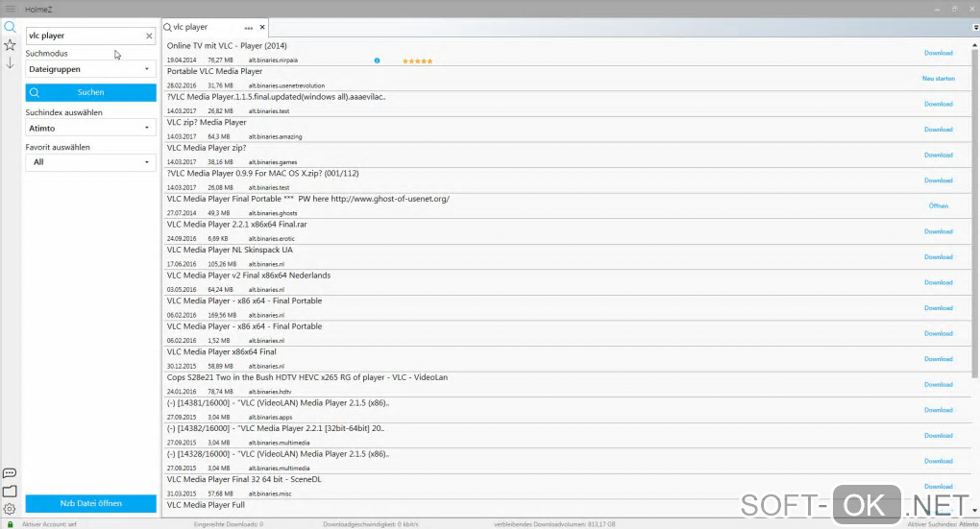
Task: Click the green lock icon in status bar
Action: pos(10,524)
